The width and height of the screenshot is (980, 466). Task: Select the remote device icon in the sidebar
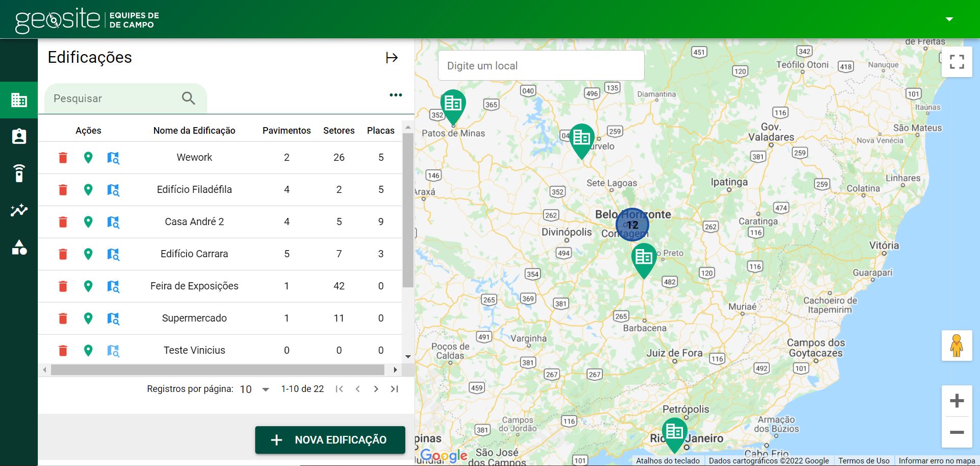click(19, 174)
